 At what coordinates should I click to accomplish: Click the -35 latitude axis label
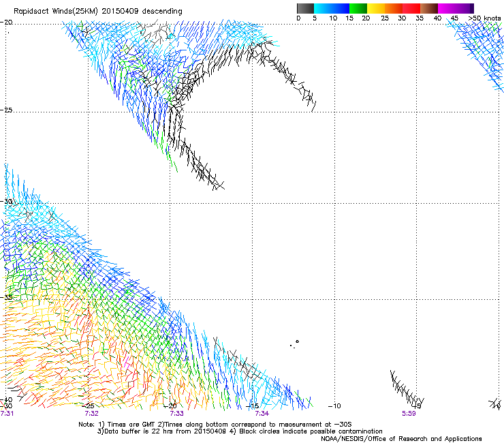coord(6,297)
